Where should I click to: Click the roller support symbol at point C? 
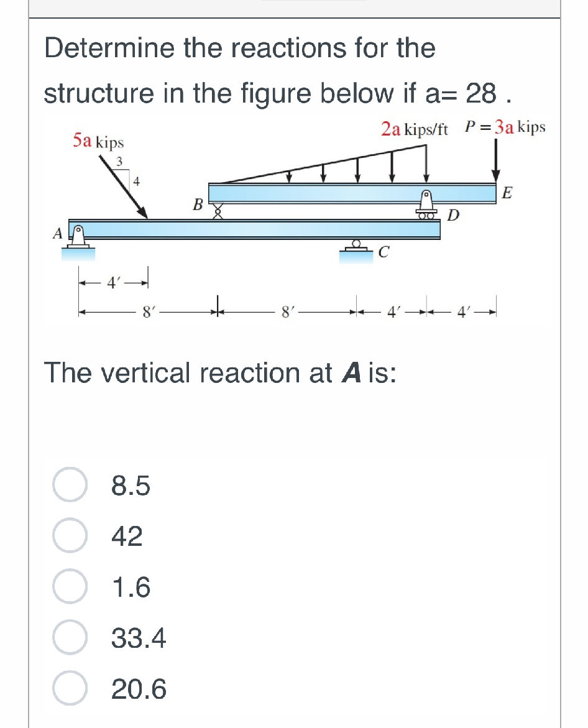point(357,246)
